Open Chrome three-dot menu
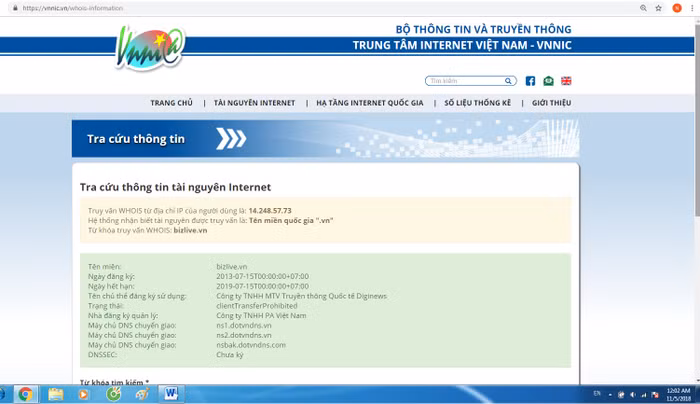The height and width of the screenshot is (404, 700). click(691, 7)
